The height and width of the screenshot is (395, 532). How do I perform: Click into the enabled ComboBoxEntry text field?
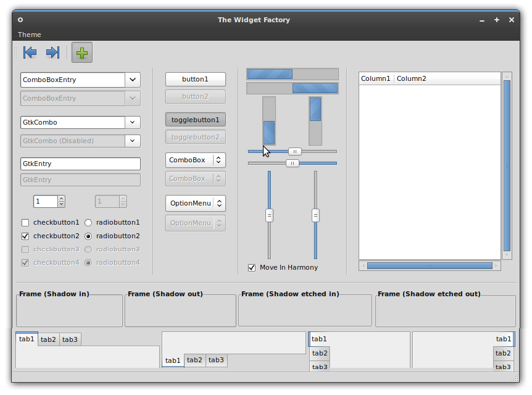tap(73, 80)
